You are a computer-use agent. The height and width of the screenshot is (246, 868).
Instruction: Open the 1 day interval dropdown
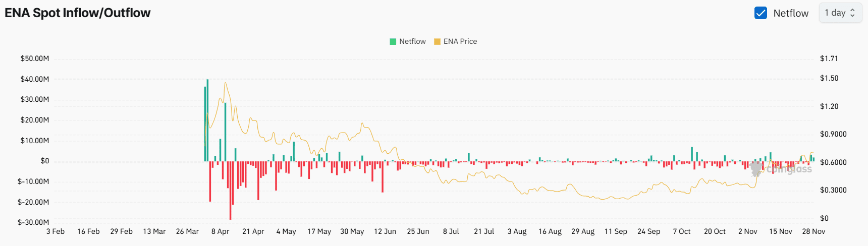tap(840, 13)
